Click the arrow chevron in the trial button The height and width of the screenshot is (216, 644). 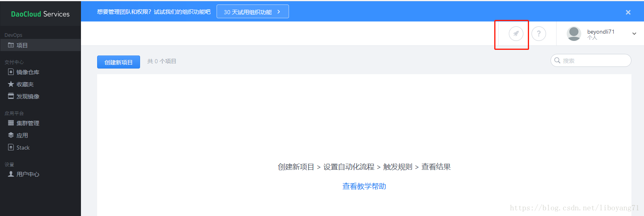(278, 12)
